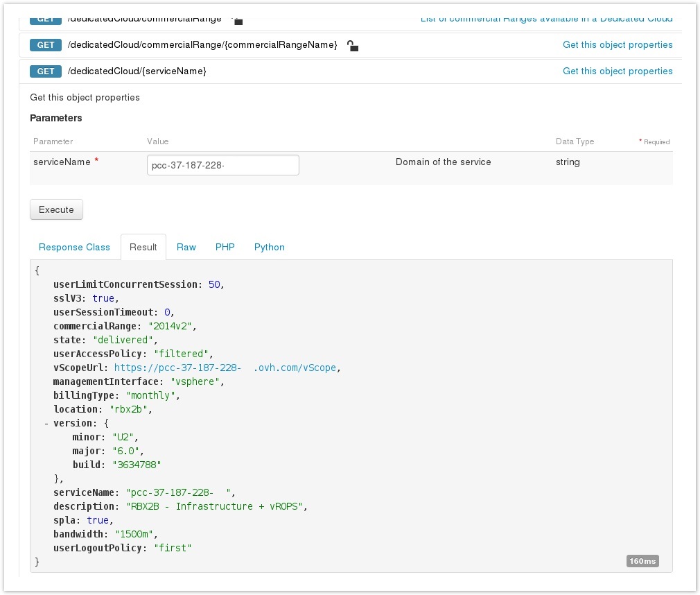
Task: Expand the /dedicatedCloud/commercialRange/{commercialRangeName} endpoint path
Action: click(x=202, y=45)
